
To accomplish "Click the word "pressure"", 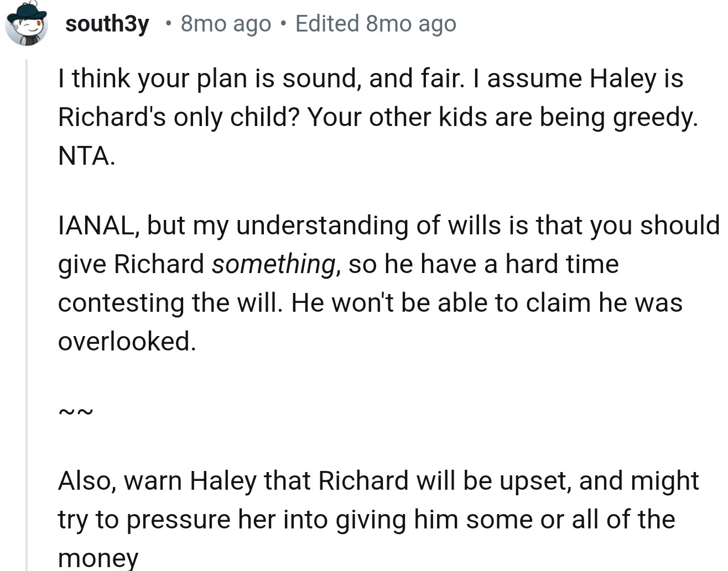I will [178, 519].
